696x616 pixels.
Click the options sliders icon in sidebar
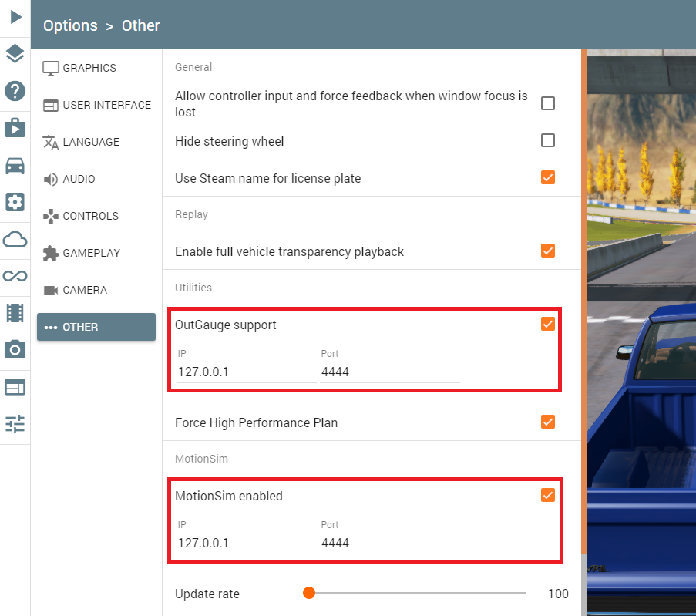coord(15,423)
